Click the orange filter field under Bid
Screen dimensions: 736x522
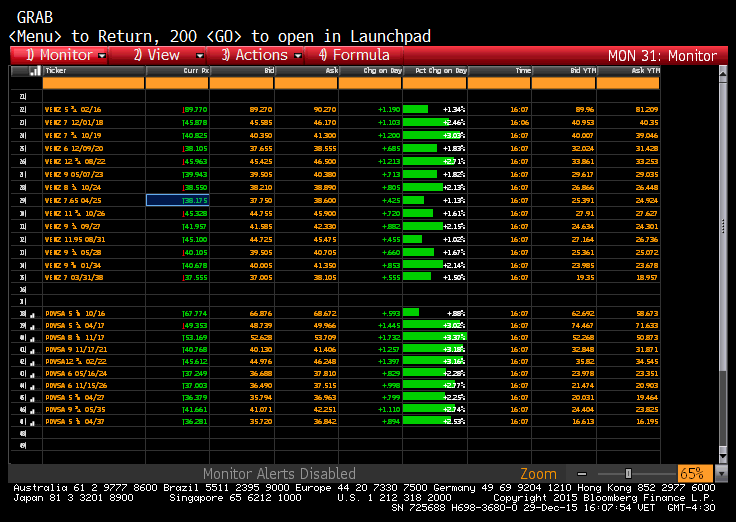point(242,83)
